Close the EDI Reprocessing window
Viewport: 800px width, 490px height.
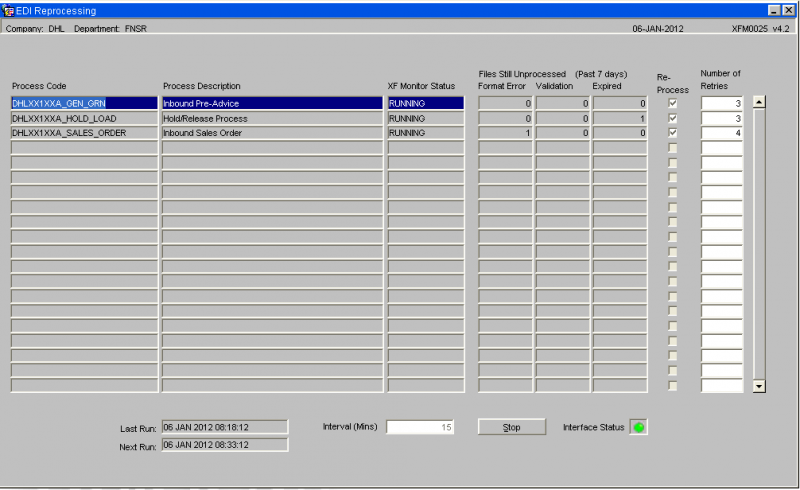[x=788, y=10]
